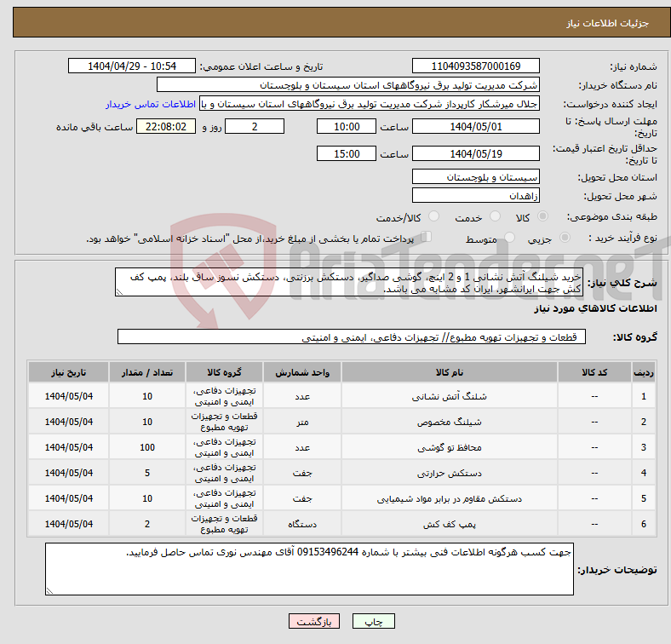Click the buyer notes text area
This screenshot has height=644, width=671.
[x=309, y=570]
